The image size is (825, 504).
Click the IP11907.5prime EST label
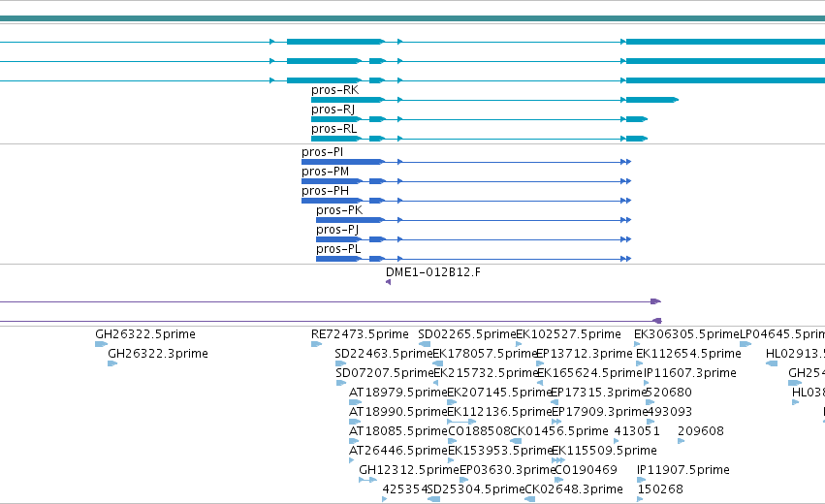(x=682, y=470)
